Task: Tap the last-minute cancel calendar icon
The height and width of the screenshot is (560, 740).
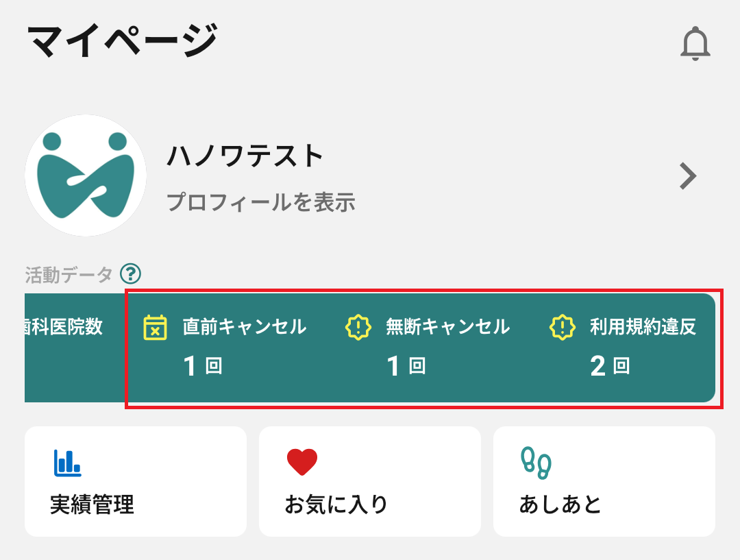Action: (156, 327)
